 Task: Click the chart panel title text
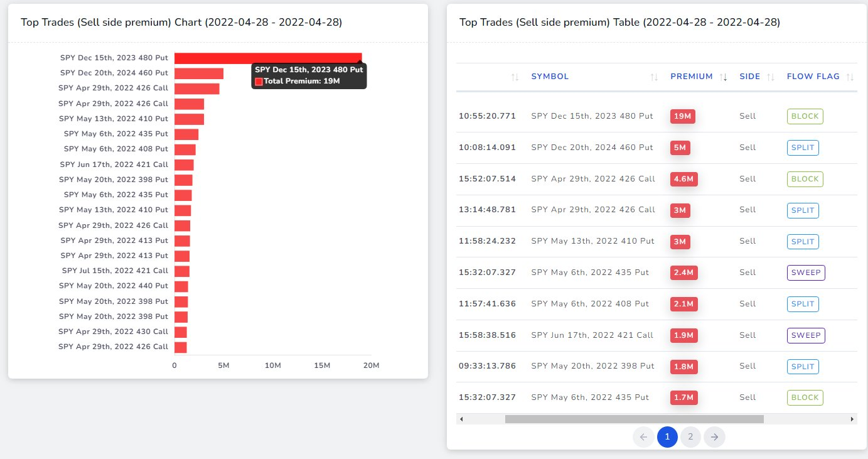click(181, 22)
